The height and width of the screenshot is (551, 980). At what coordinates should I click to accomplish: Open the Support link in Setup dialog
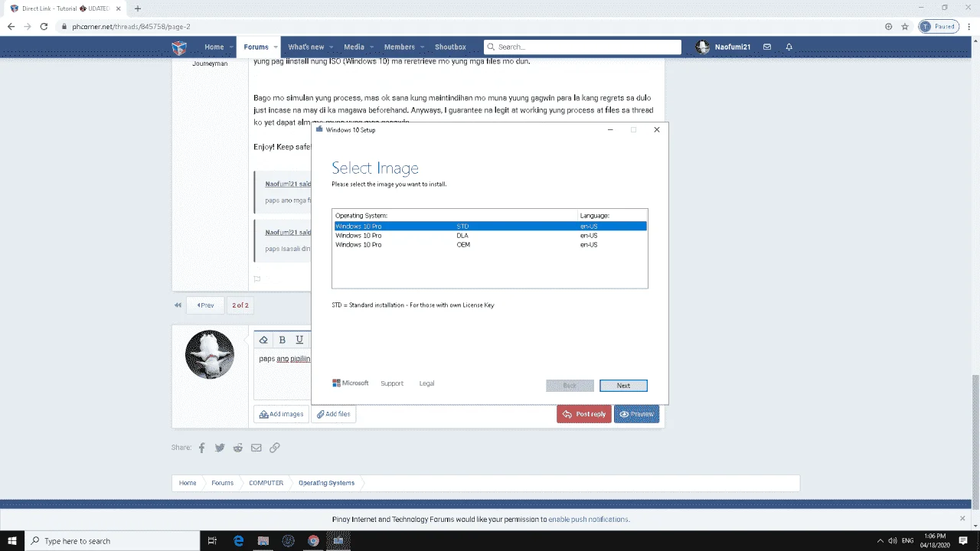tap(392, 383)
